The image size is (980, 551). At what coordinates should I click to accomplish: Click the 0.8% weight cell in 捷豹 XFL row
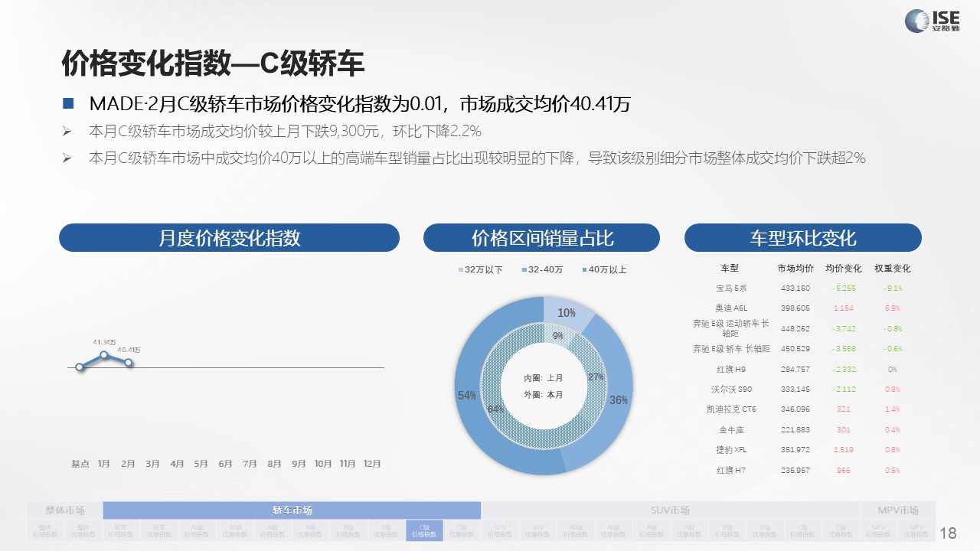coord(893,450)
